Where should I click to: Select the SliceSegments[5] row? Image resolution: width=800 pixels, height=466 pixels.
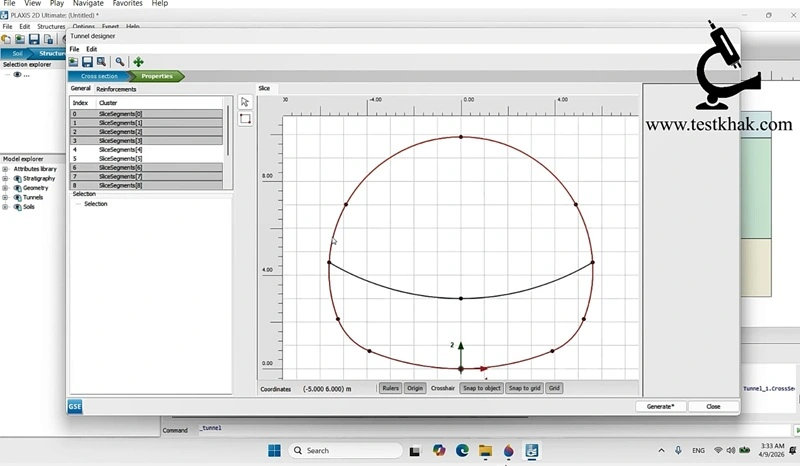coord(146,159)
